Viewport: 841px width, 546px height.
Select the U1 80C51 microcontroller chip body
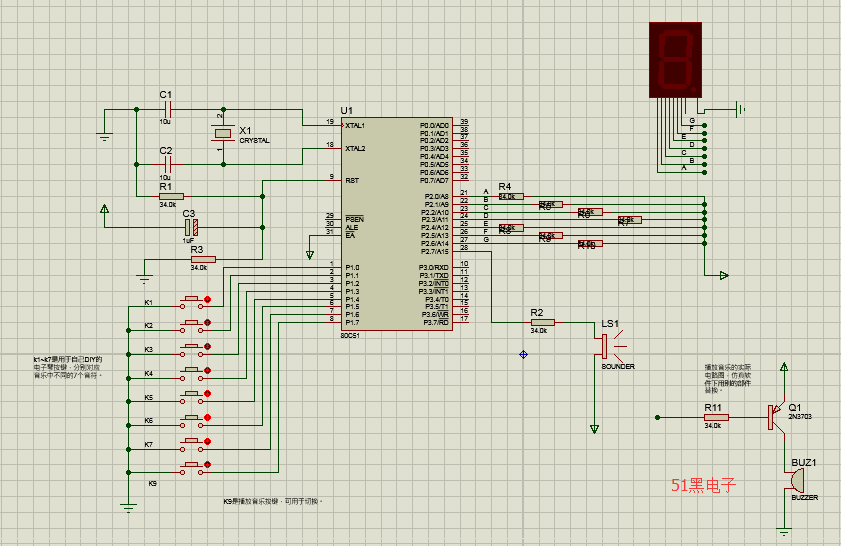click(397, 224)
